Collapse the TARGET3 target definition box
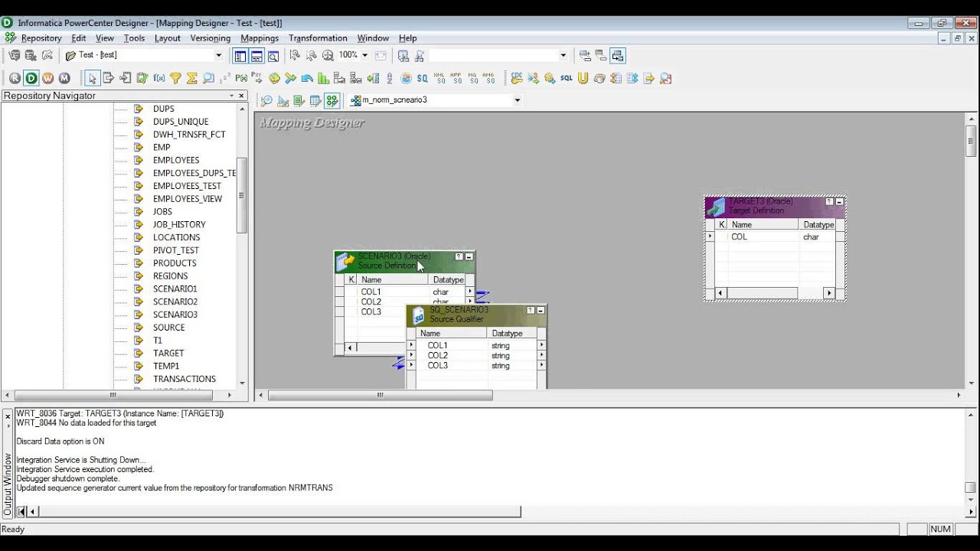Screen dimensions: 980x551 coord(839,202)
